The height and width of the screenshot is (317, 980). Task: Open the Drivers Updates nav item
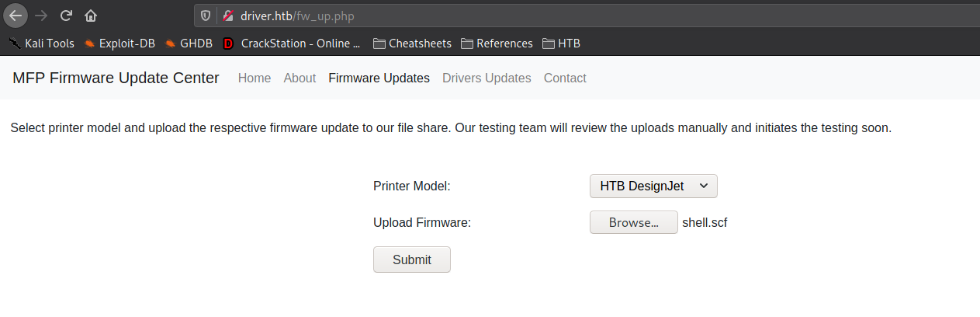point(487,78)
